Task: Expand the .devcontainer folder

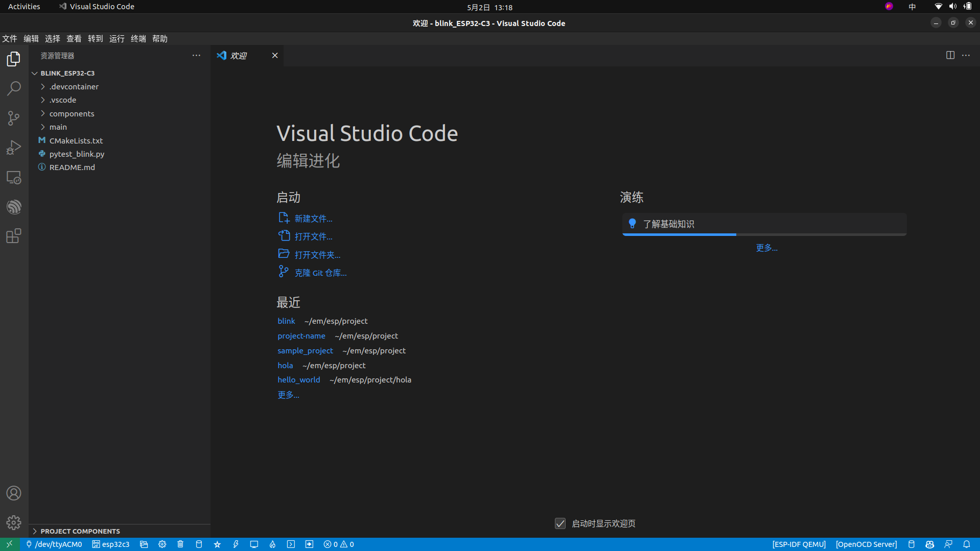Action: (x=120, y=87)
